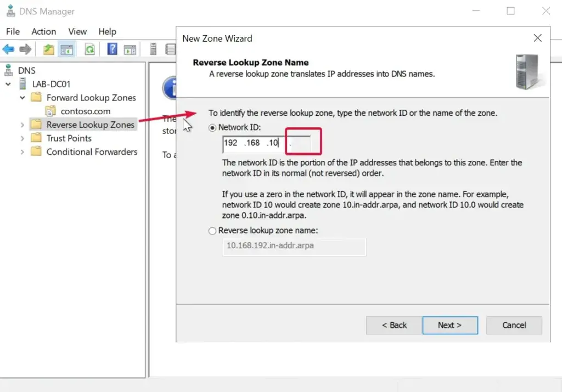The height and width of the screenshot is (392, 562).
Task: Toggle the Show/Hide Action Pane icon
Action: (130, 49)
